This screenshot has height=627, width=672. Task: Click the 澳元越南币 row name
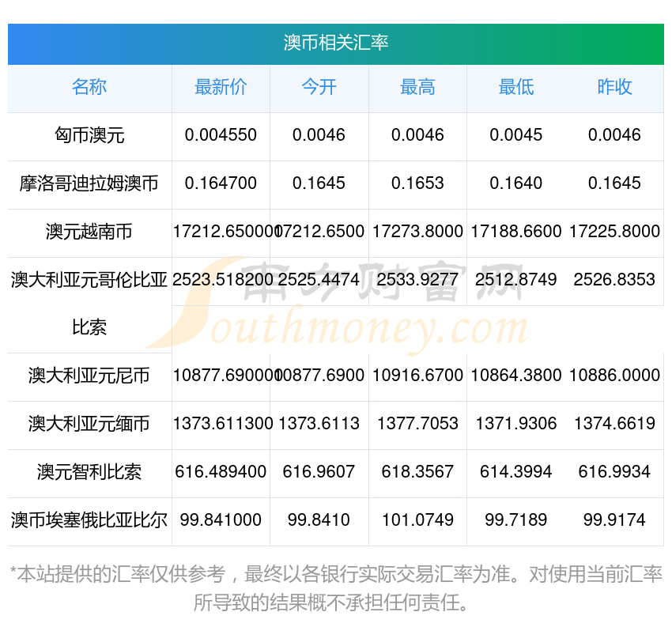pyautogui.click(x=89, y=232)
